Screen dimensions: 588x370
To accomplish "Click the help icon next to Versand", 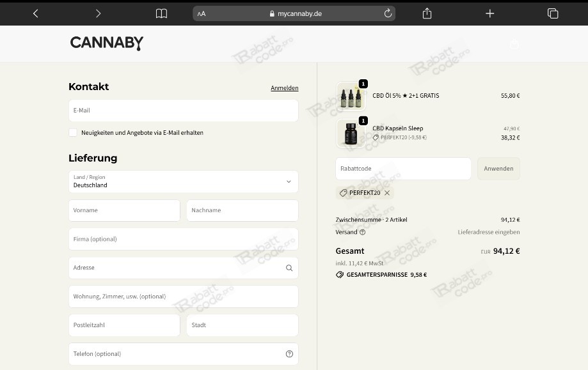I will [x=362, y=232].
